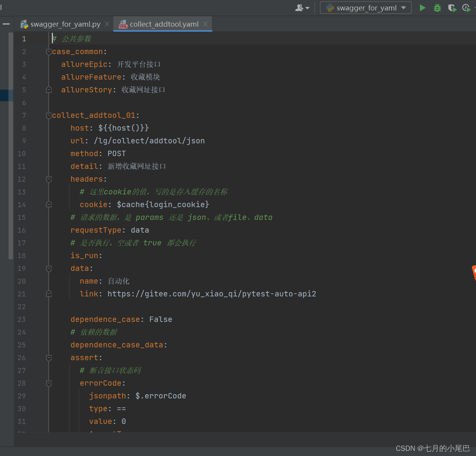Screen dimensions: 476x456
Task: Click the '# 依赖的数据' comment
Action: 94,332
